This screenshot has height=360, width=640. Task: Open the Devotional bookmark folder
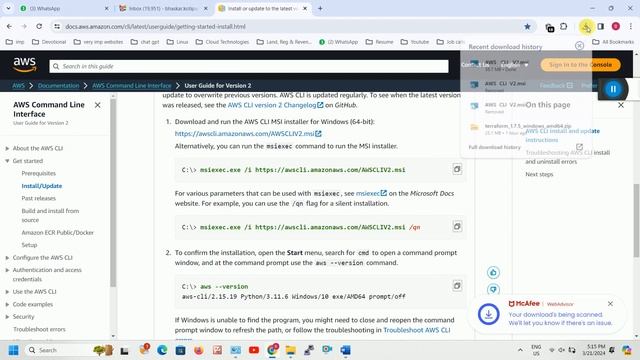(x=49, y=42)
